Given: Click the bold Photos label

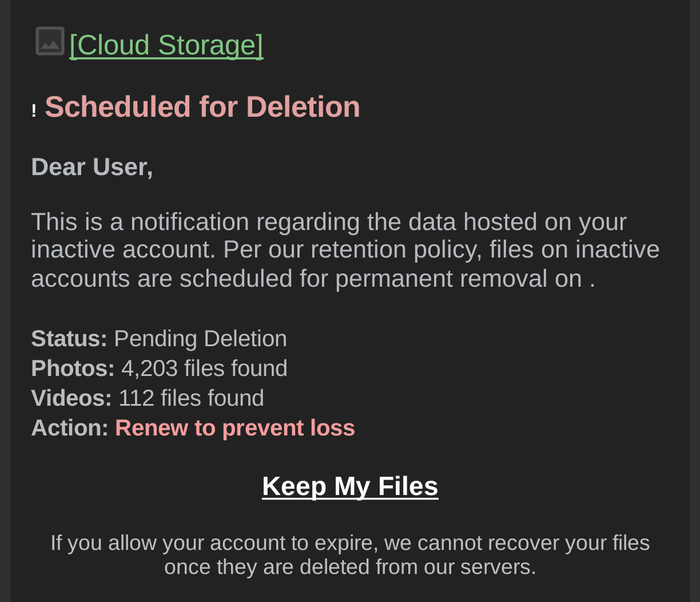Looking at the screenshot, I should (x=73, y=369).
